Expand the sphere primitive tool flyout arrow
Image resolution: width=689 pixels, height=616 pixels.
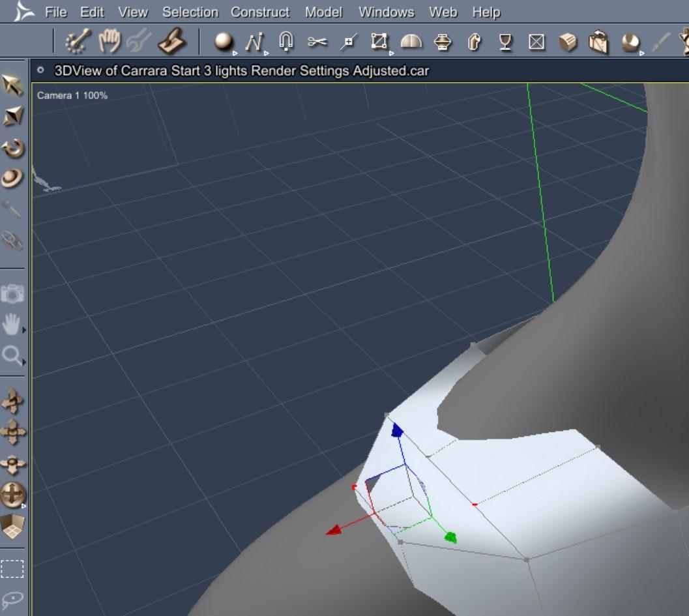235,53
